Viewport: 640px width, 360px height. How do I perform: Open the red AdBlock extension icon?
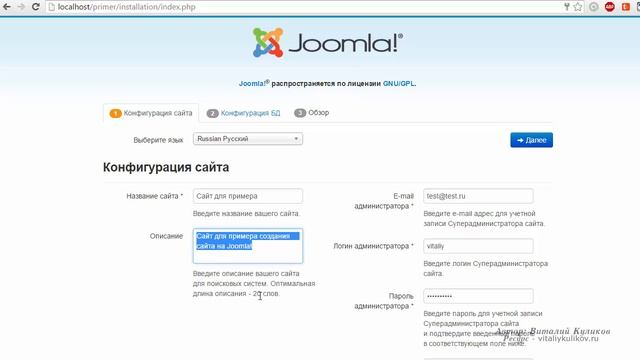point(610,7)
